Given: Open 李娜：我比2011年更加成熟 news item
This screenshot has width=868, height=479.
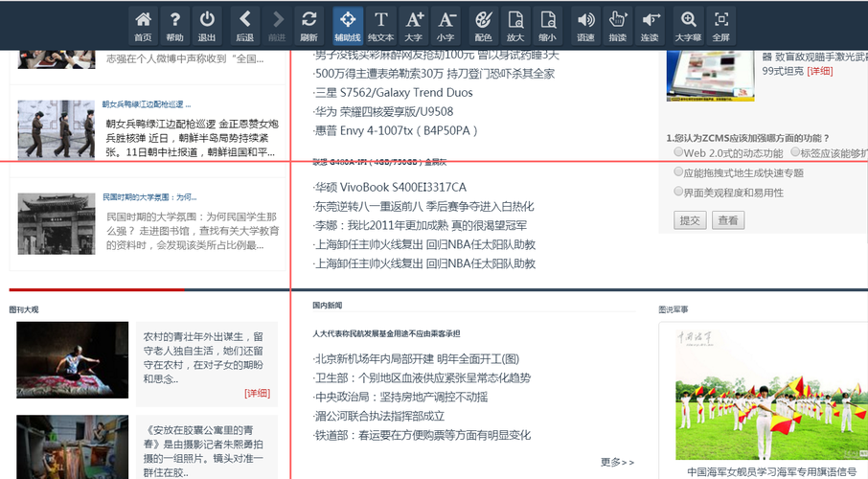Looking at the screenshot, I should [421, 225].
